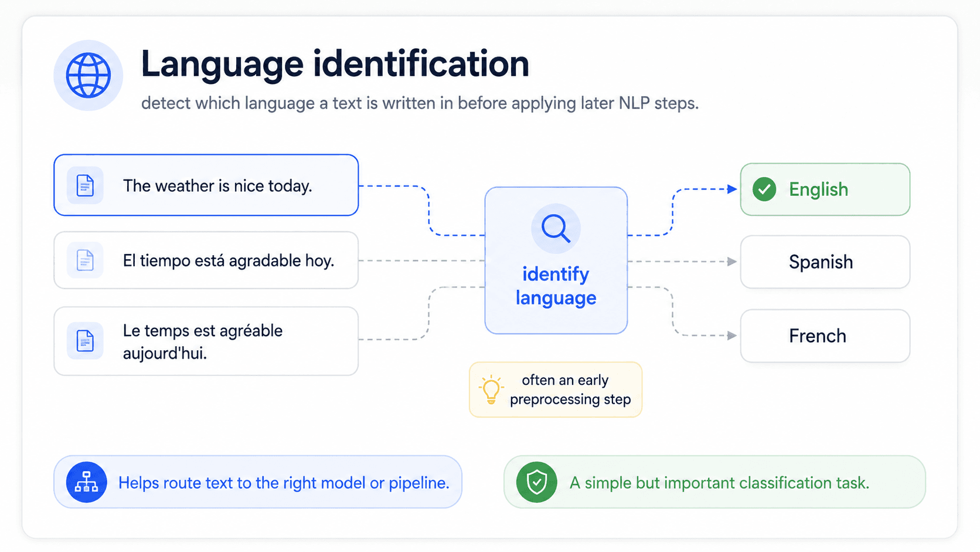980x552 pixels.
Task: Click the Spanish result box
Action: 825,262
